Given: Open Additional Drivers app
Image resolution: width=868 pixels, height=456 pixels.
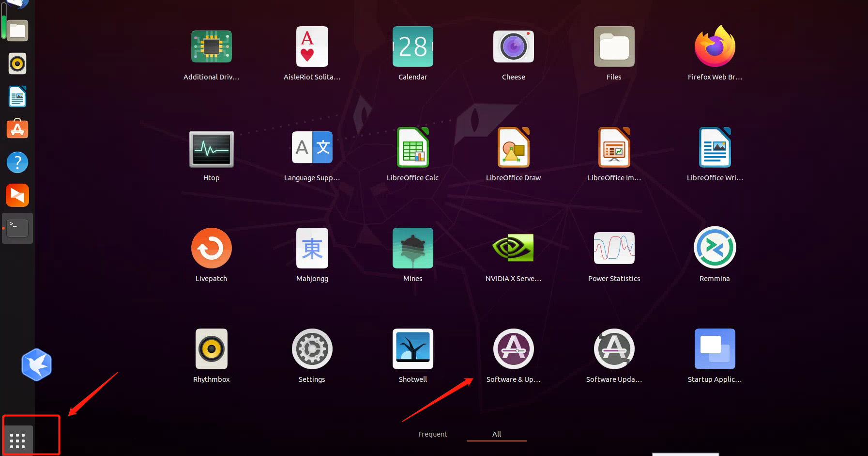Looking at the screenshot, I should coord(212,47).
